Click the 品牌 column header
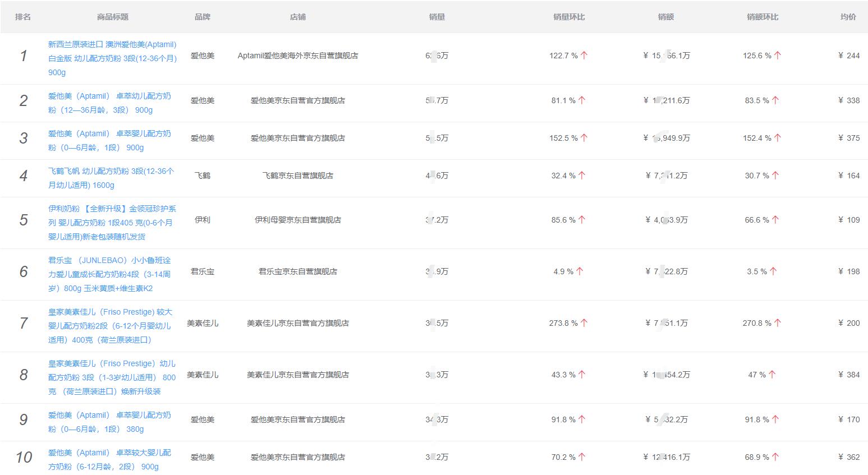The image size is (868, 475). pyautogui.click(x=203, y=17)
